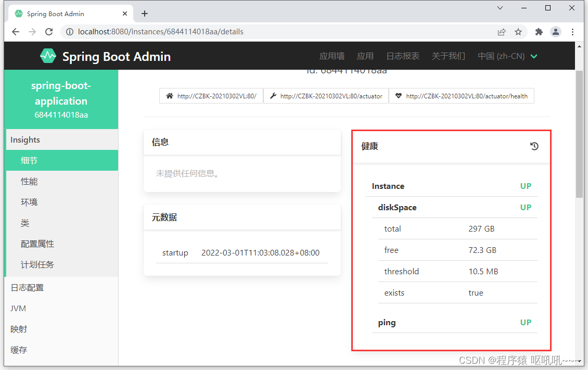The image size is (588, 370).
Task: Select 类 in the sidebar
Action: [62, 223]
